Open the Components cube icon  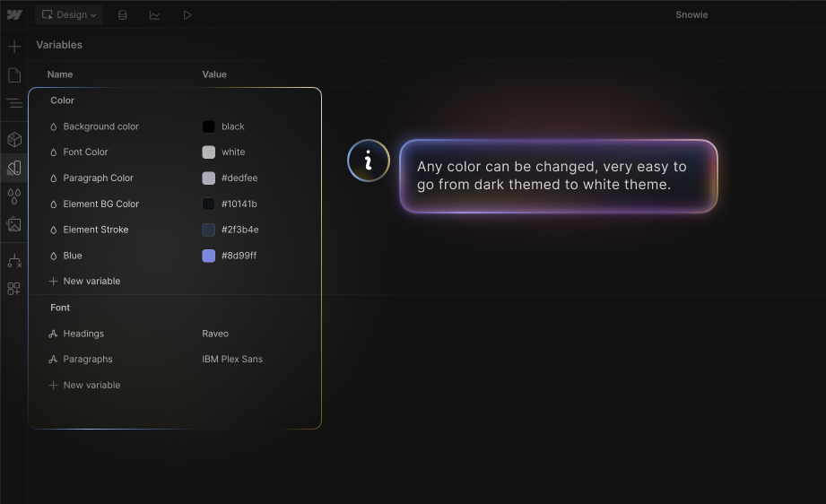tap(14, 140)
